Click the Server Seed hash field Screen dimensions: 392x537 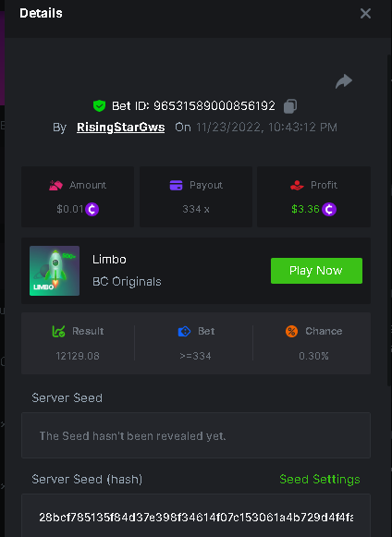(196, 517)
